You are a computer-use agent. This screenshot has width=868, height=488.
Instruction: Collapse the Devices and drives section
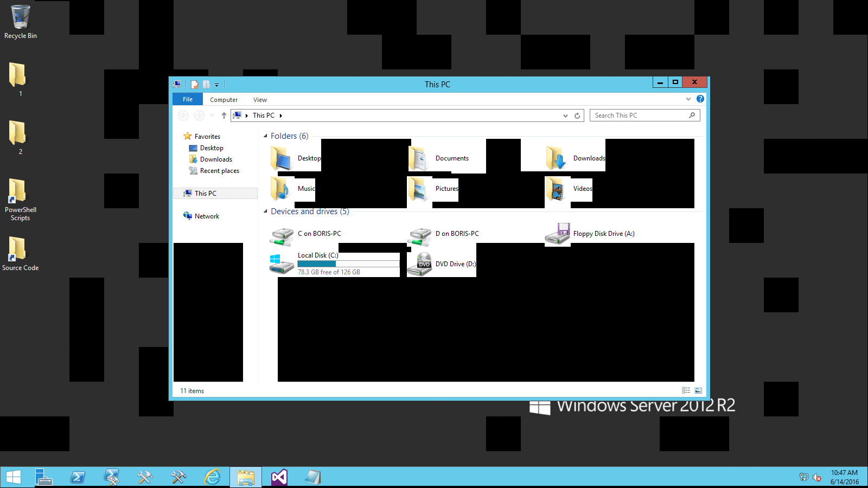point(265,211)
